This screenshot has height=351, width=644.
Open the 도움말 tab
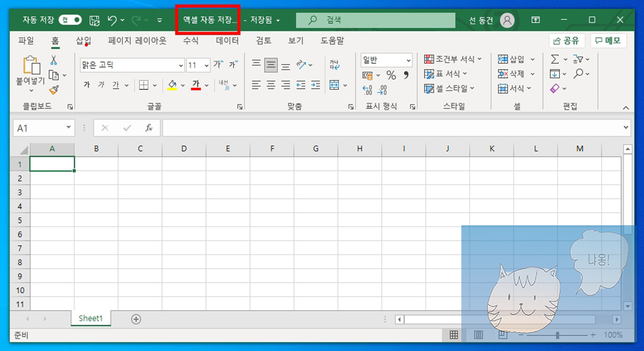tap(332, 40)
